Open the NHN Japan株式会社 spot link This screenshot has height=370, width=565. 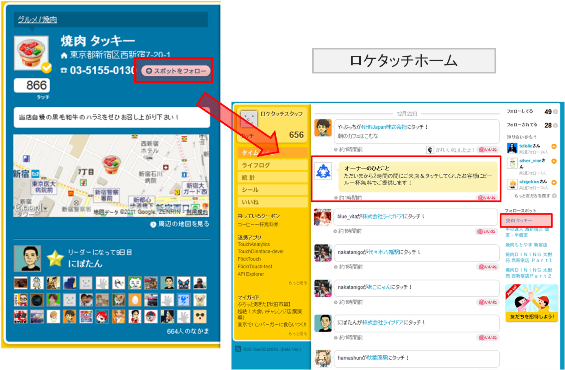pyautogui.click(x=384, y=127)
